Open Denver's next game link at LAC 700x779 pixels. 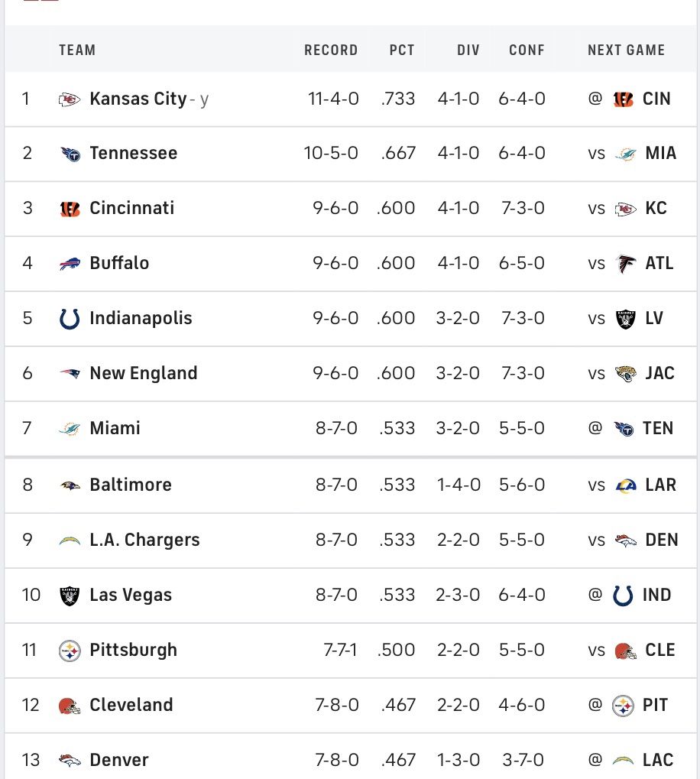tap(630, 760)
